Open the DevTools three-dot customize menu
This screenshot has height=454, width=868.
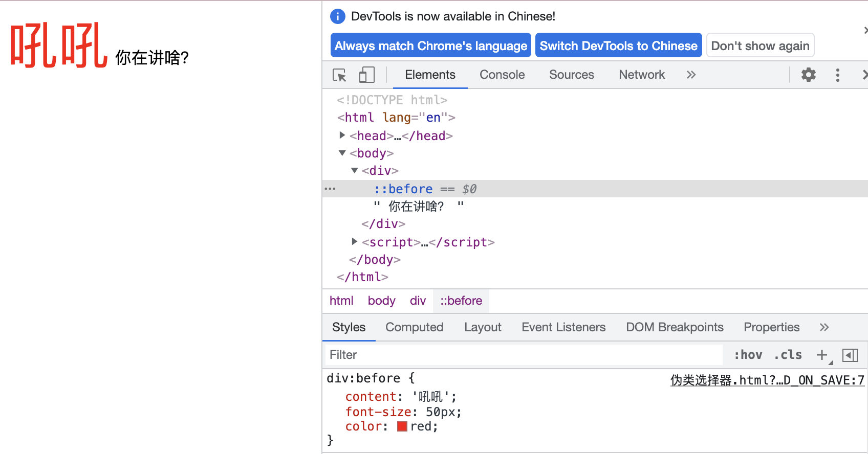837,75
